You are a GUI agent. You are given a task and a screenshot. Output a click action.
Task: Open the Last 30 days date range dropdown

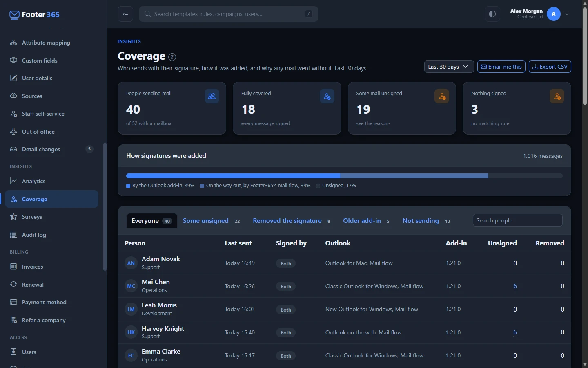click(x=449, y=67)
